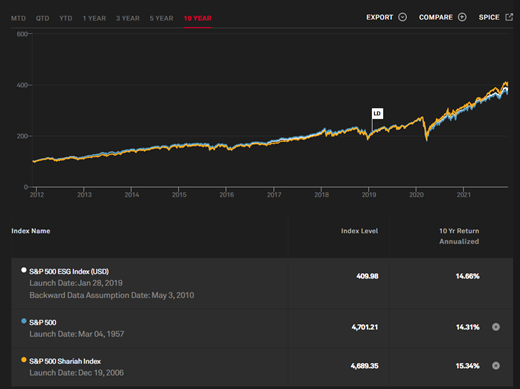Click the Launch Date: Dec 19, 2006 text
Screen dimensions: 520x389
77,373
